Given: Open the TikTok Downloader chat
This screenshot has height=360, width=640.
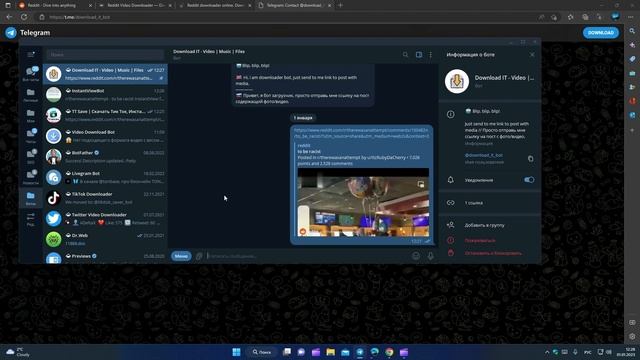Looking at the screenshot, I should point(105,198).
